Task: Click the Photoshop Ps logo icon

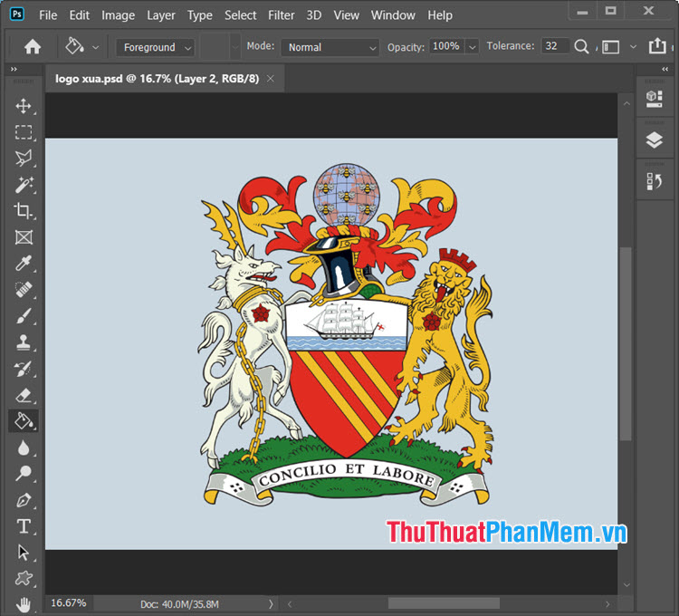Action: pos(17,14)
